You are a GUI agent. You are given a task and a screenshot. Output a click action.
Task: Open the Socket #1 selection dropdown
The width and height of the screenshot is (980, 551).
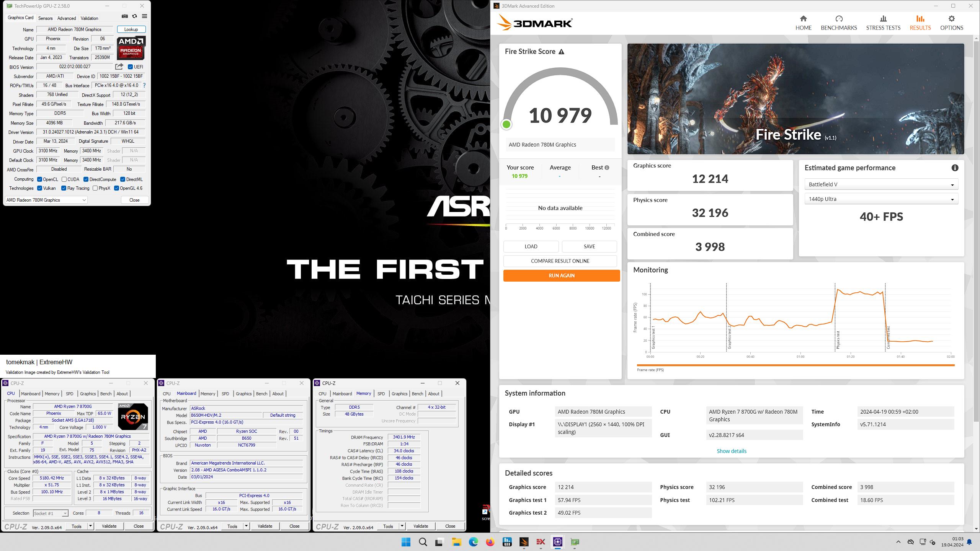pos(50,513)
